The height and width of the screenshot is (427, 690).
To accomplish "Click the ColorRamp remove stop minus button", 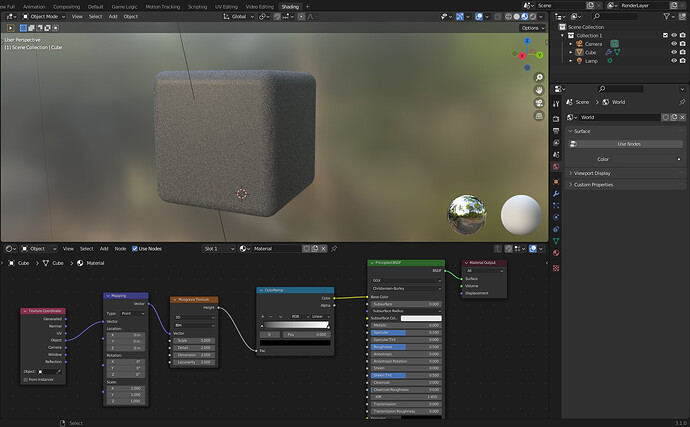I will (271, 317).
